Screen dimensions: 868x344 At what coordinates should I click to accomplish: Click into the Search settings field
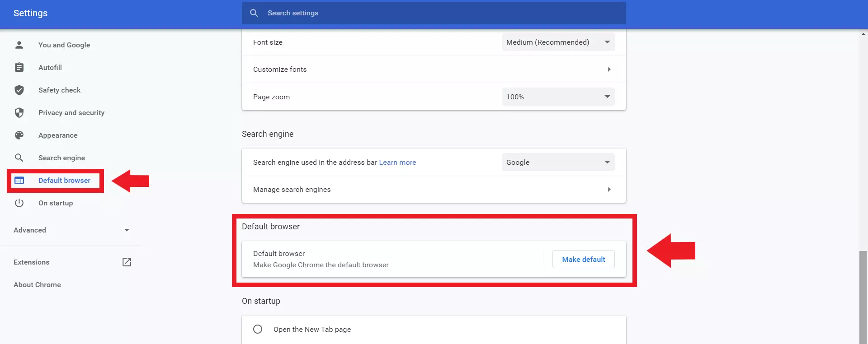point(434,13)
